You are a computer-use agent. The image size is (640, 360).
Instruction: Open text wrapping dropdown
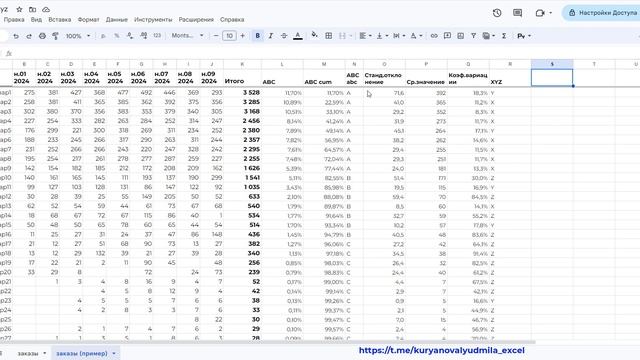[x=399, y=36]
